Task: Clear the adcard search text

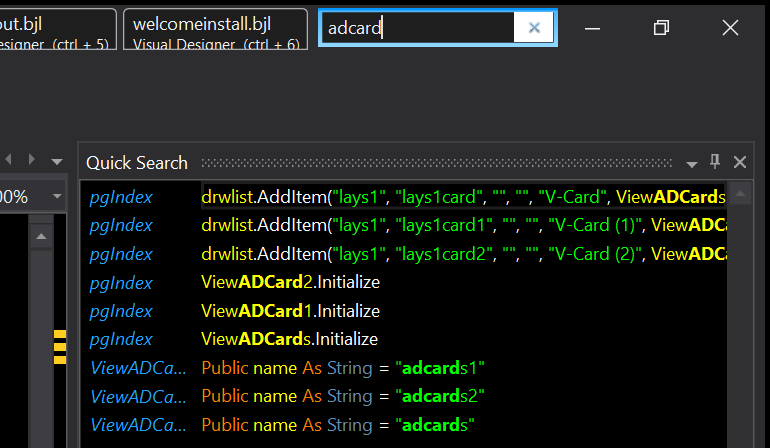Action: [x=534, y=28]
